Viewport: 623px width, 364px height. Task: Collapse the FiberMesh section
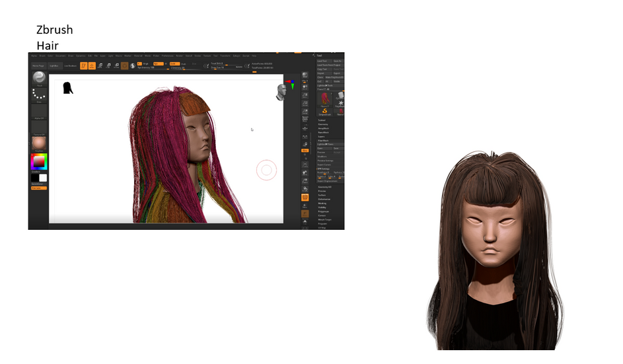pyautogui.click(x=324, y=141)
